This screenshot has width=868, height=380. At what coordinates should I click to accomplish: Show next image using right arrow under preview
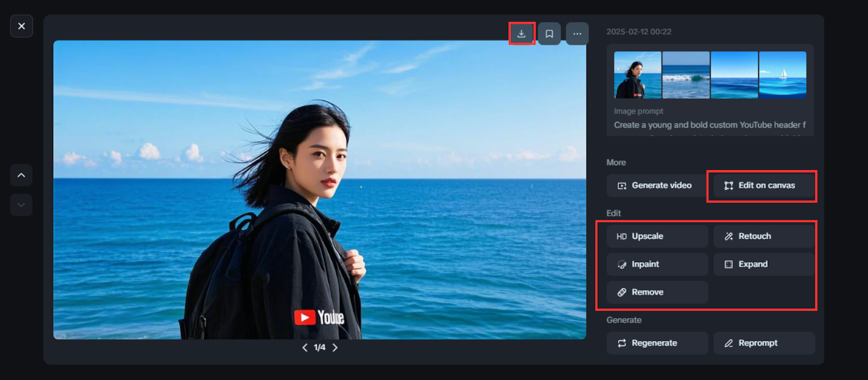point(335,347)
